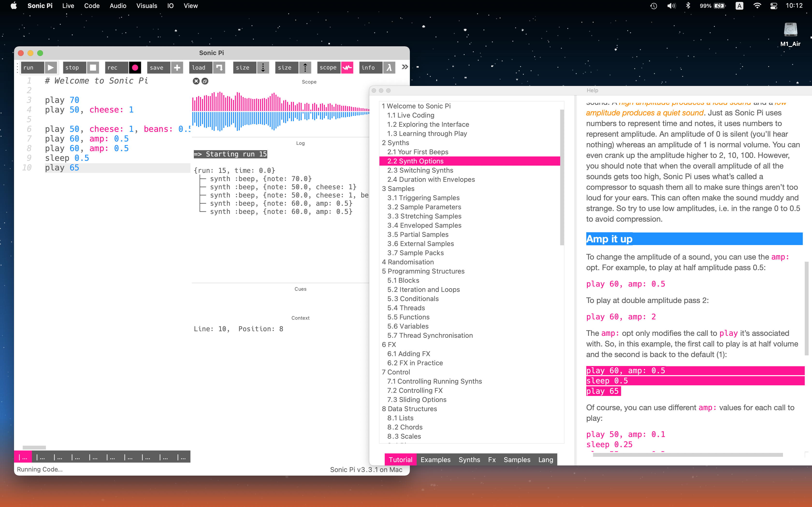Image resolution: width=812 pixels, height=507 pixels.
Task: Start recording with the rec circle icon
Action: coord(135,67)
